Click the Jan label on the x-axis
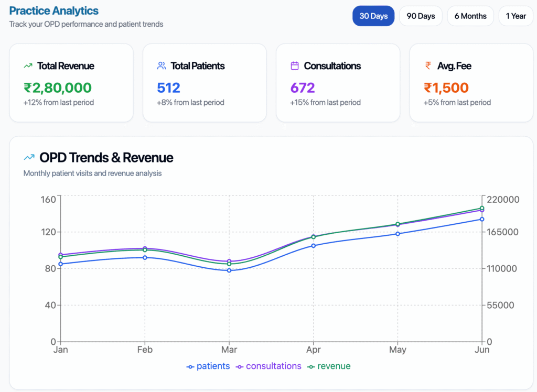This screenshot has height=392, width=537. 61,350
